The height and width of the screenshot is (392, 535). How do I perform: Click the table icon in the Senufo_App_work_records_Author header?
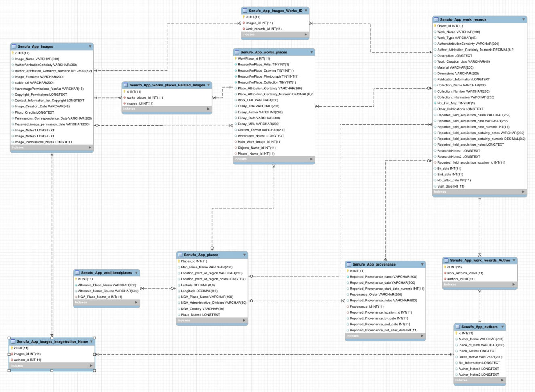(446, 260)
